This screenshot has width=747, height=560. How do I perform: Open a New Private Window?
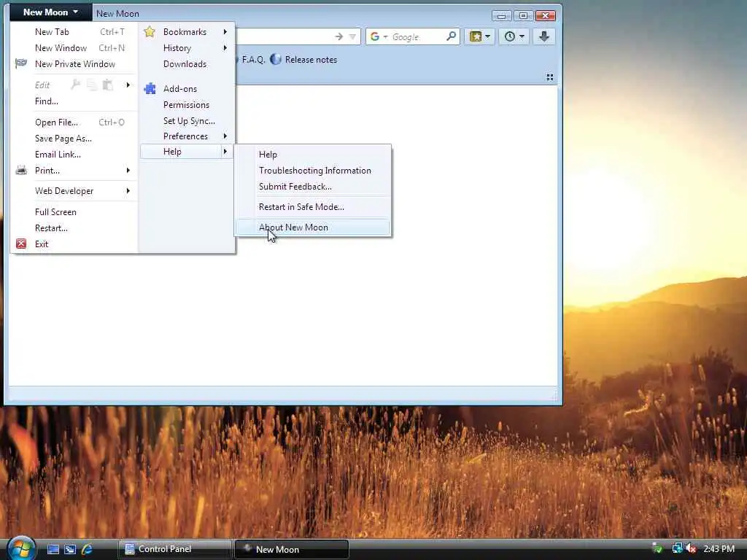tap(75, 64)
